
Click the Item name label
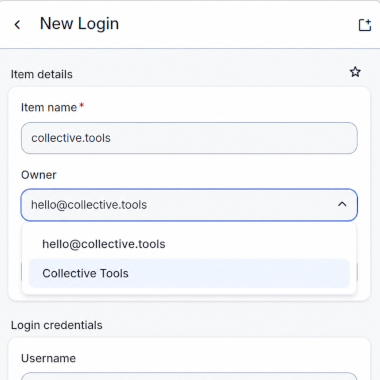pyautogui.click(x=49, y=108)
